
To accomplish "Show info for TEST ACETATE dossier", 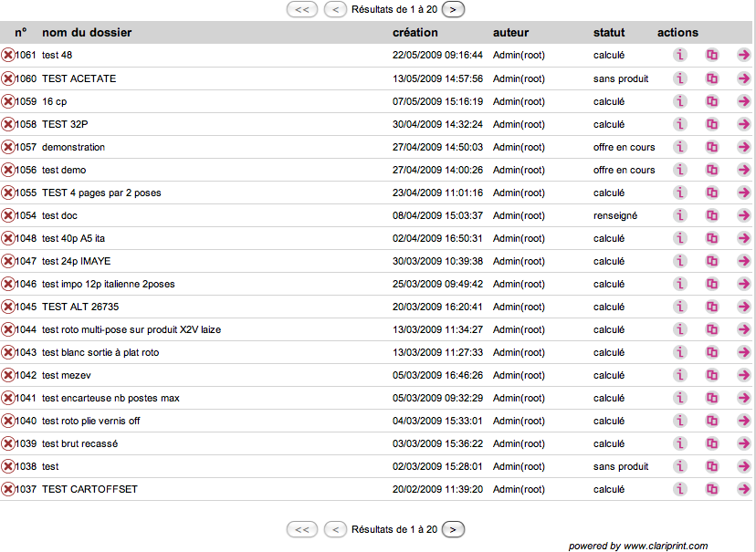I will click(680, 78).
